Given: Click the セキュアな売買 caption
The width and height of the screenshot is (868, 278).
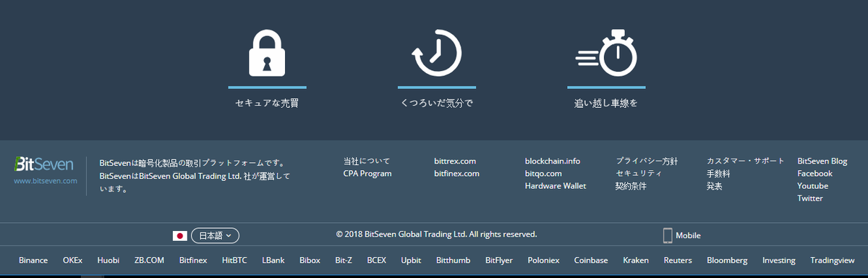Looking at the screenshot, I should 267,103.
